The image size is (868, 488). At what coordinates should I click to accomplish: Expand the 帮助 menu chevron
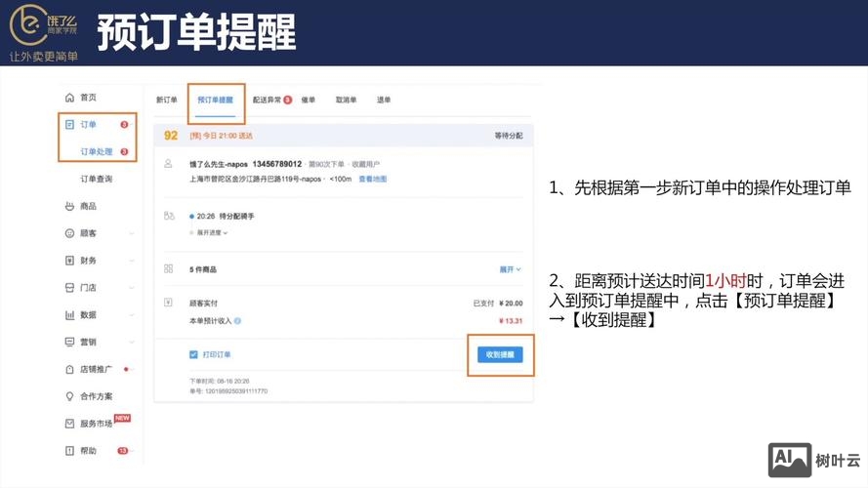[x=134, y=450]
